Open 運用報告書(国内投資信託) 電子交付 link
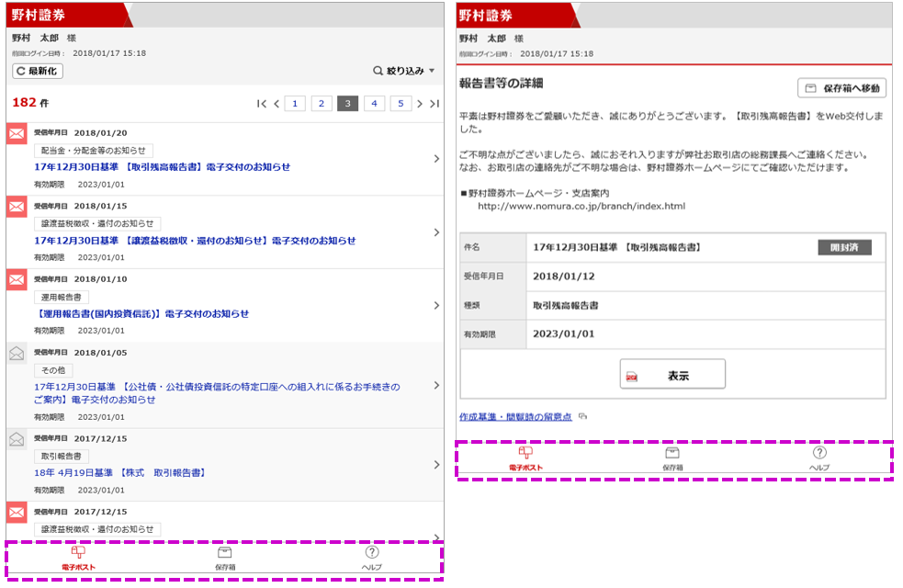 [x=141, y=314]
